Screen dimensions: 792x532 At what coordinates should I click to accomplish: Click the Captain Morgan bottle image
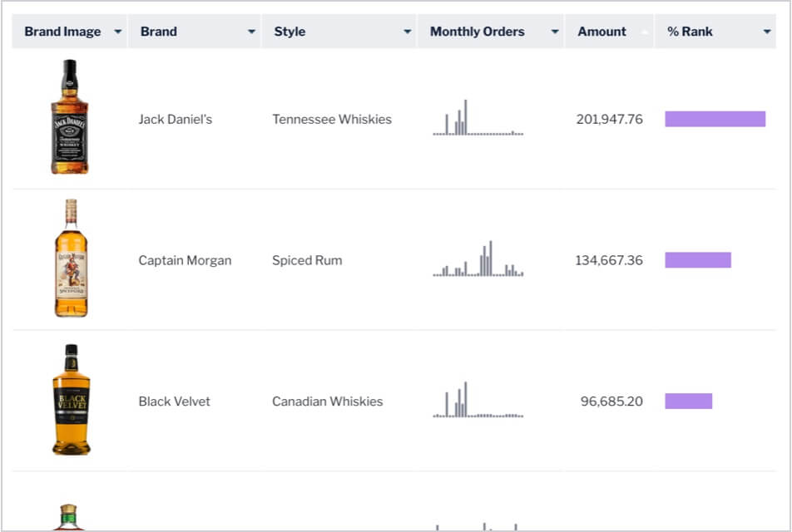(x=71, y=259)
